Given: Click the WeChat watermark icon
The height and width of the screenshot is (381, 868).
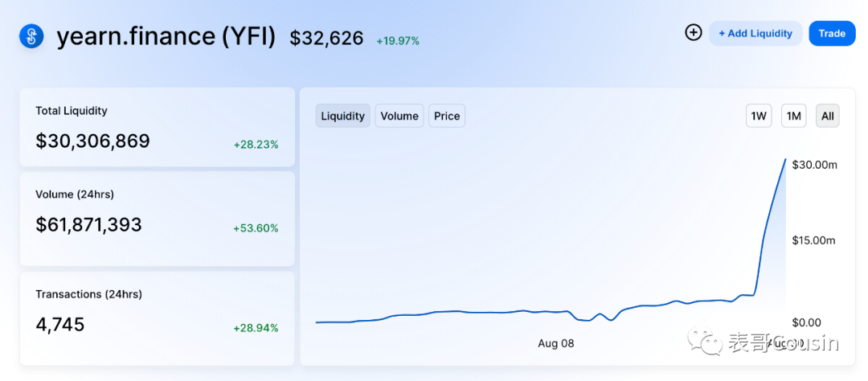Looking at the screenshot, I should coord(711,344).
